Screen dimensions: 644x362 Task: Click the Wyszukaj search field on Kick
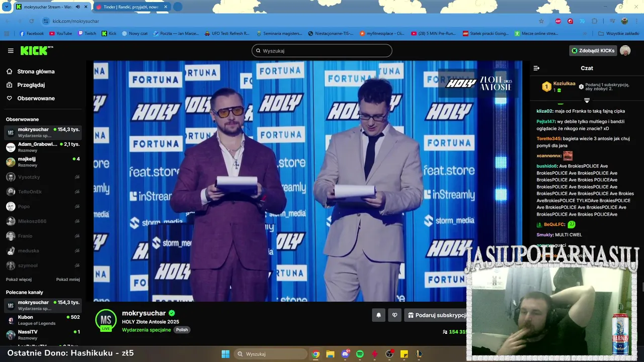321,51
